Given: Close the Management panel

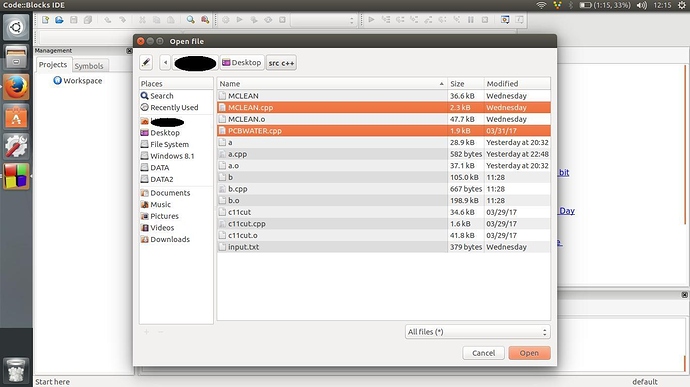Looking at the screenshot, I should 129,51.
